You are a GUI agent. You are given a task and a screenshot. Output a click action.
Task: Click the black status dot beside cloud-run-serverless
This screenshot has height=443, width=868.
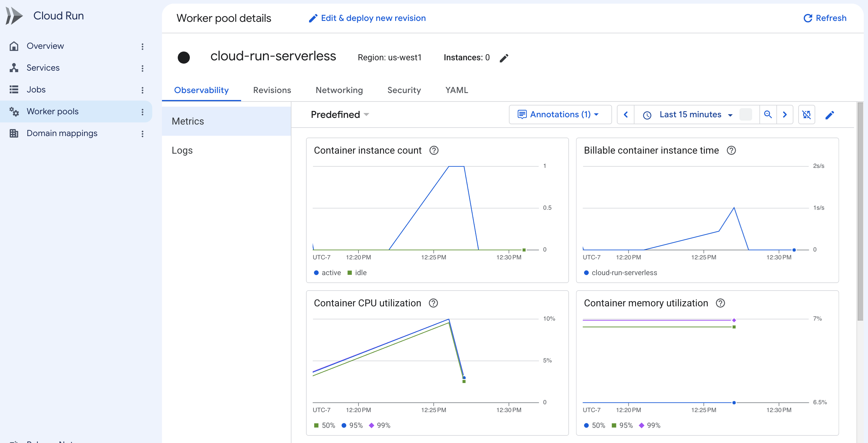pos(184,58)
